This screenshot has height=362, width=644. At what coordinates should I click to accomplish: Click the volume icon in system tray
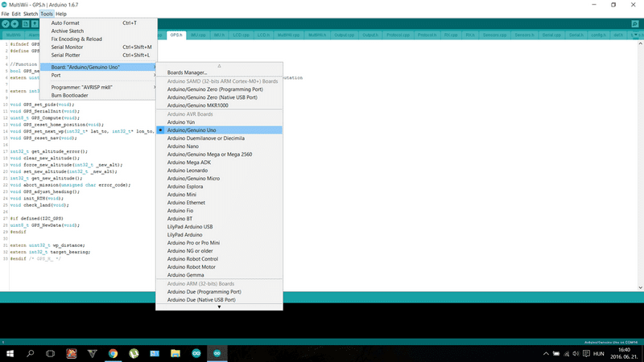pyautogui.click(x=576, y=354)
